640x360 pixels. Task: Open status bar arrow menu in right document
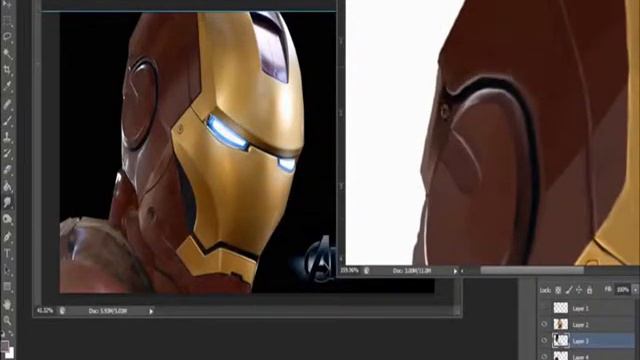point(456,271)
